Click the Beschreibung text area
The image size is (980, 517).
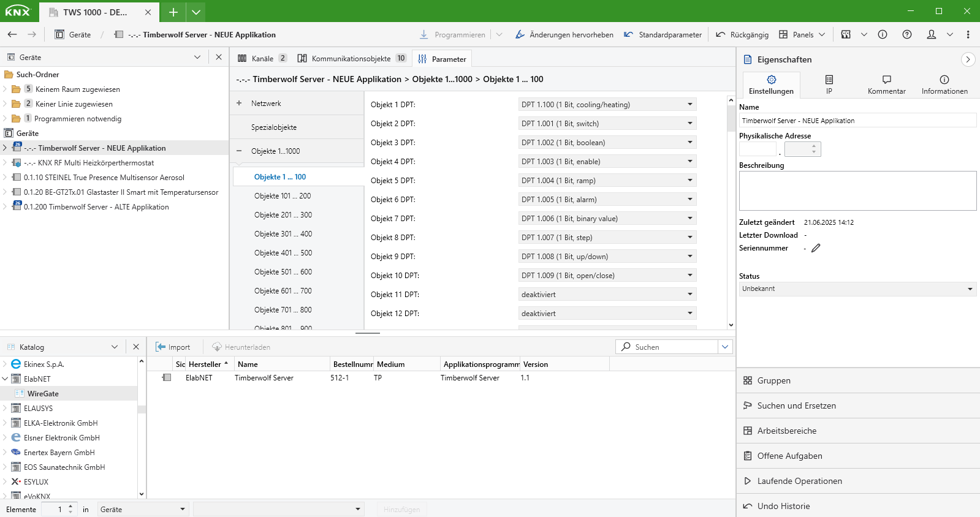click(857, 191)
